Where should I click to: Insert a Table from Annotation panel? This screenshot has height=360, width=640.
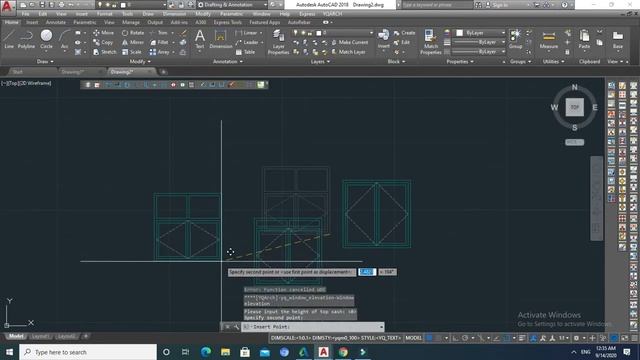[245, 52]
